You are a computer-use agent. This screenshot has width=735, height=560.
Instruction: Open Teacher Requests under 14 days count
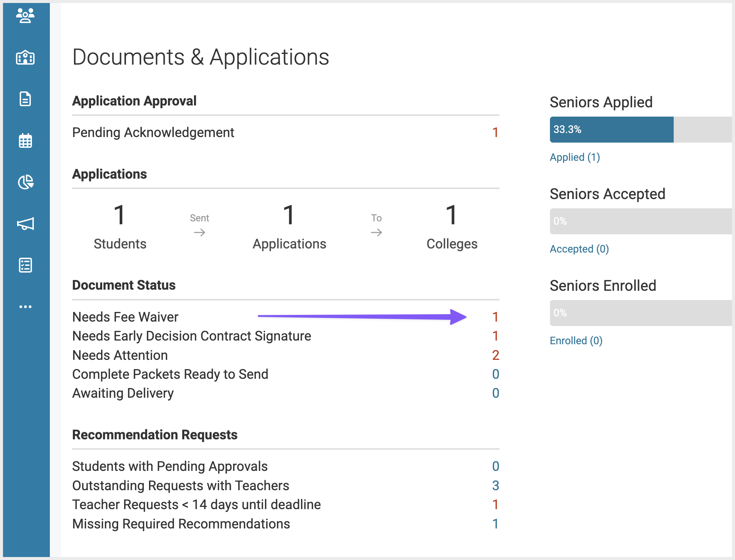[x=495, y=505]
